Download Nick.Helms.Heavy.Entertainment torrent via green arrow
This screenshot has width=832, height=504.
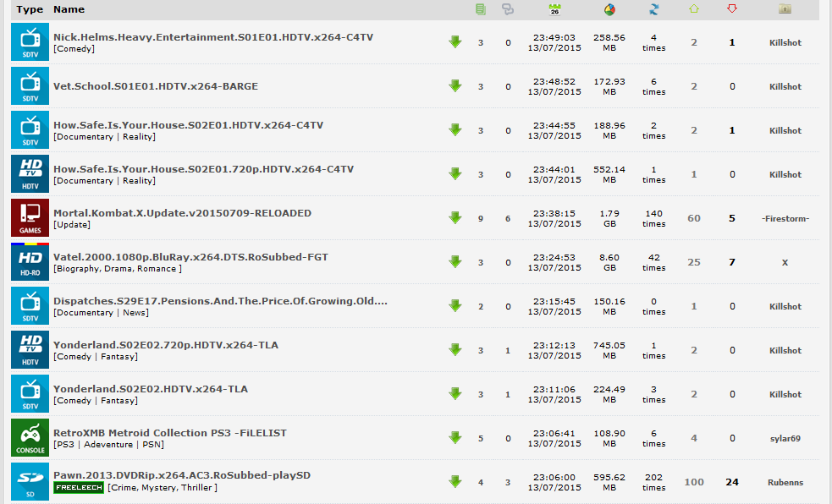pyautogui.click(x=455, y=42)
